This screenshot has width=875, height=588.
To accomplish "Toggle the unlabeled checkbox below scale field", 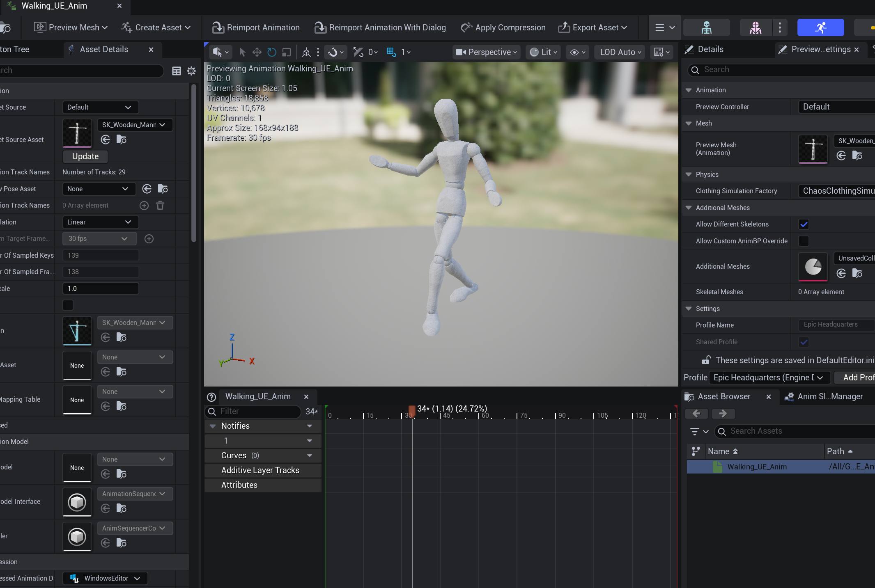I will [68, 305].
